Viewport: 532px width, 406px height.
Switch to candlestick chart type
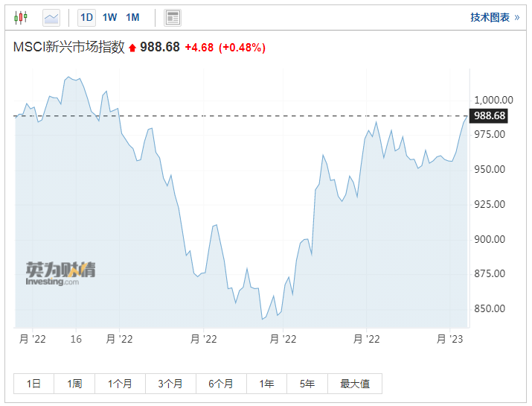[21, 17]
